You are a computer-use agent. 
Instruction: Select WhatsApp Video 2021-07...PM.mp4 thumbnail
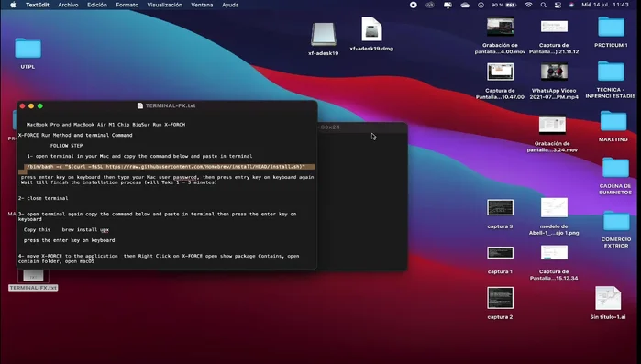(x=554, y=72)
